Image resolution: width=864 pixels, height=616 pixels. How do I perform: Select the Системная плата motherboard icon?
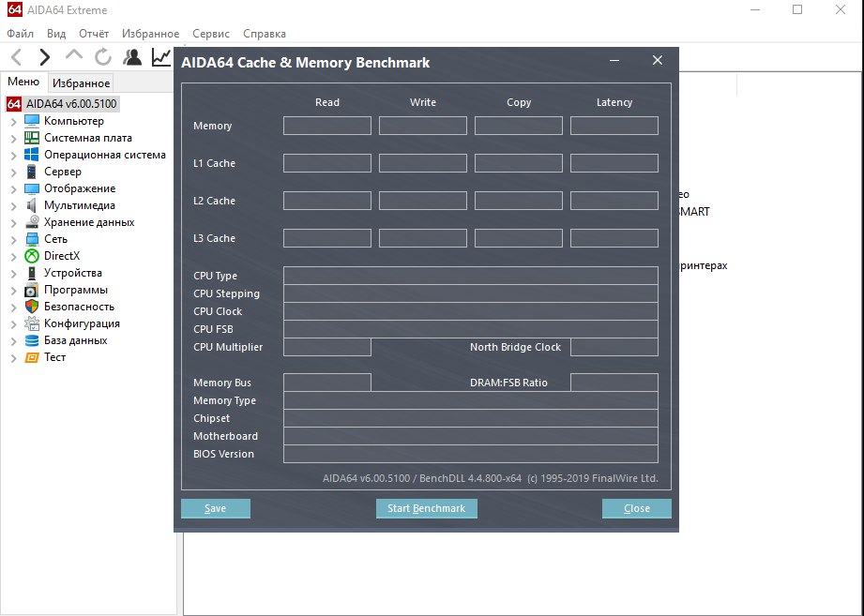(32, 138)
